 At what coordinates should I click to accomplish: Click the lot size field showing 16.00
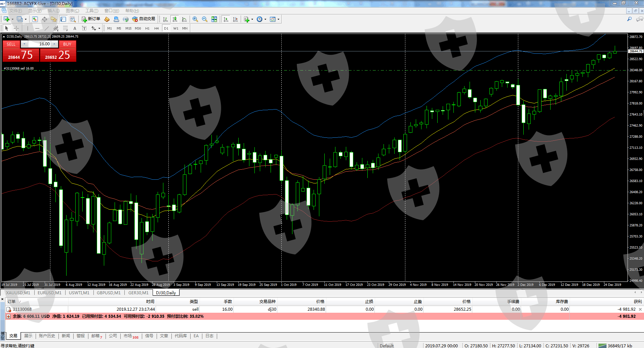[x=39, y=44]
